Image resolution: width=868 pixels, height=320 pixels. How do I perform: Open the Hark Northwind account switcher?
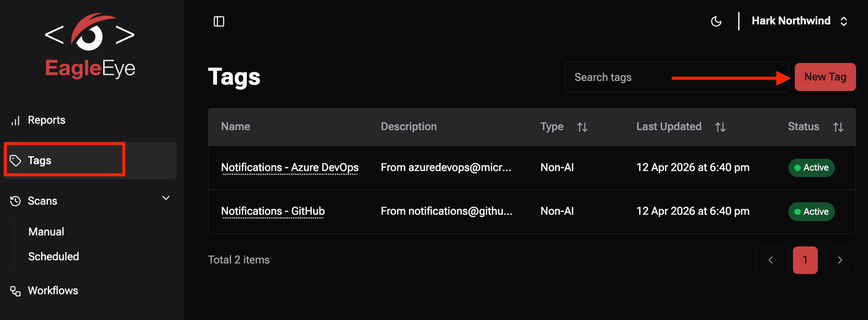point(799,21)
